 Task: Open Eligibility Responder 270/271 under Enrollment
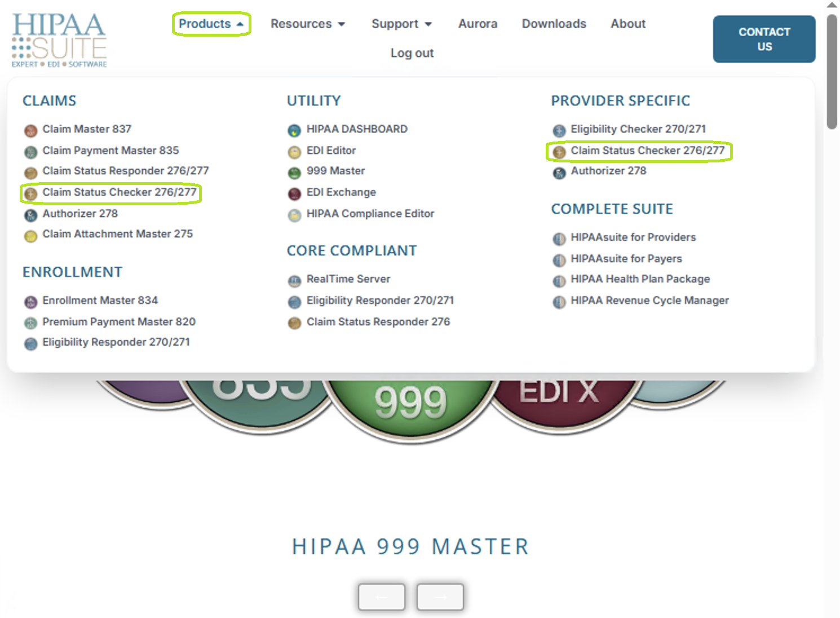pos(116,342)
